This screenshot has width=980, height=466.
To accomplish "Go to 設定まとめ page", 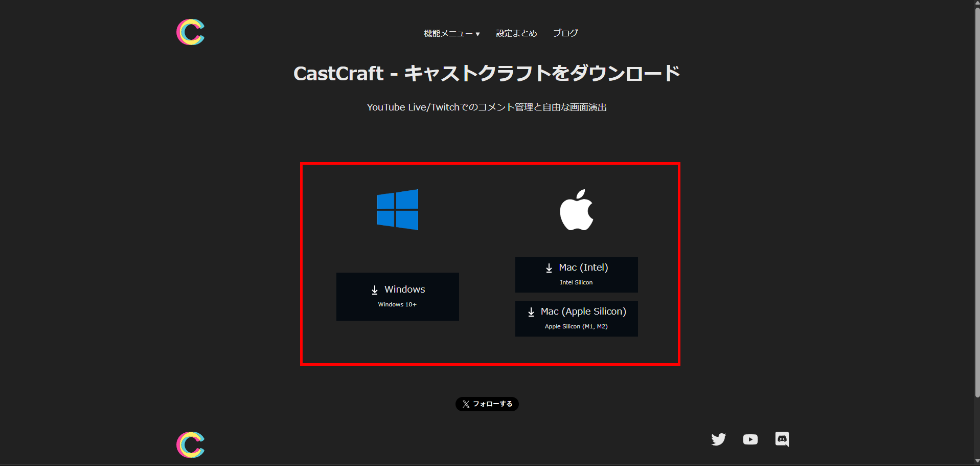I will tap(516, 33).
